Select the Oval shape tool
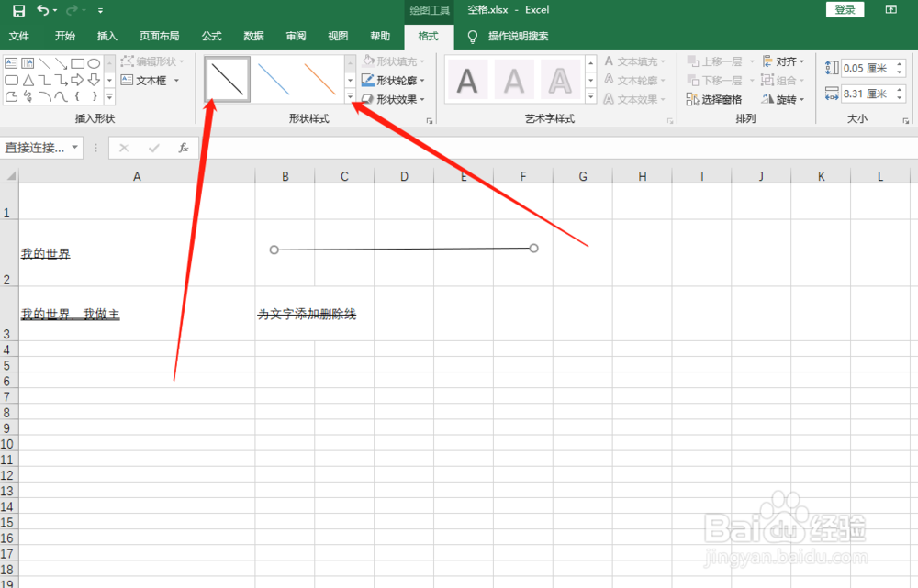Viewport: 918px width, 588px height. (x=94, y=63)
